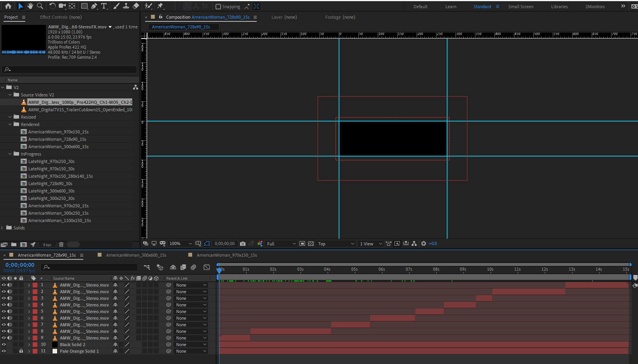This screenshot has height=364, width=638.
Task: Select the Eraser tool
Action: click(x=136, y=6)
